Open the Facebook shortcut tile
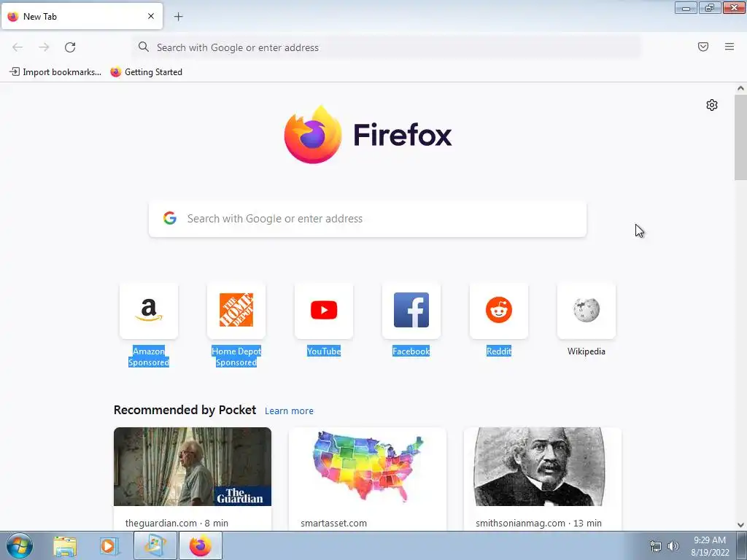The image size is (747, 560). coord(411,311)
